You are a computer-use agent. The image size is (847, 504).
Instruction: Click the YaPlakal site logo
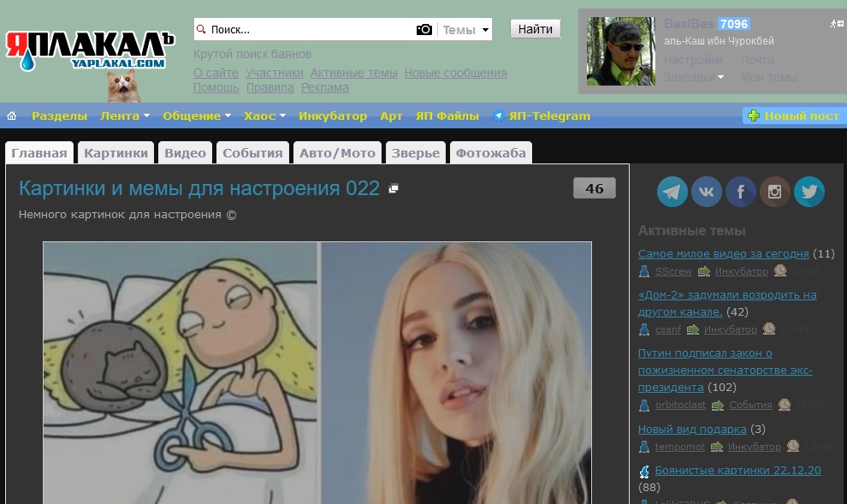[90, 51]
